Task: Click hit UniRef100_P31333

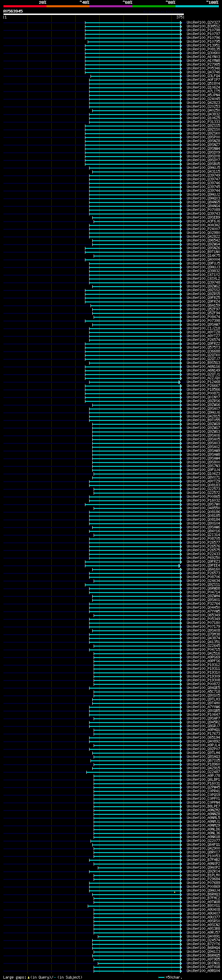Action: pos(203,122)
